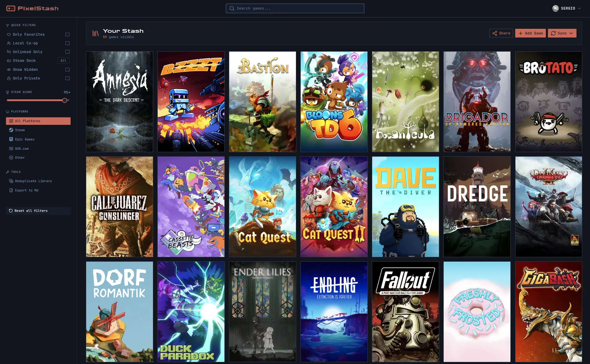Viewport: 590px width, 364px height.
Task: Open the Sergio account menu chevron
Action: coord(579,8)
